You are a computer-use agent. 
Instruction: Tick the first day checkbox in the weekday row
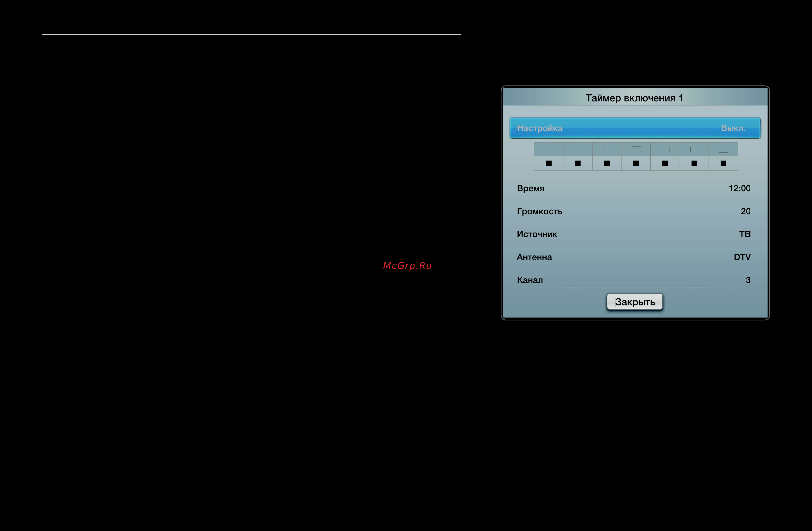tap(549, 163)
